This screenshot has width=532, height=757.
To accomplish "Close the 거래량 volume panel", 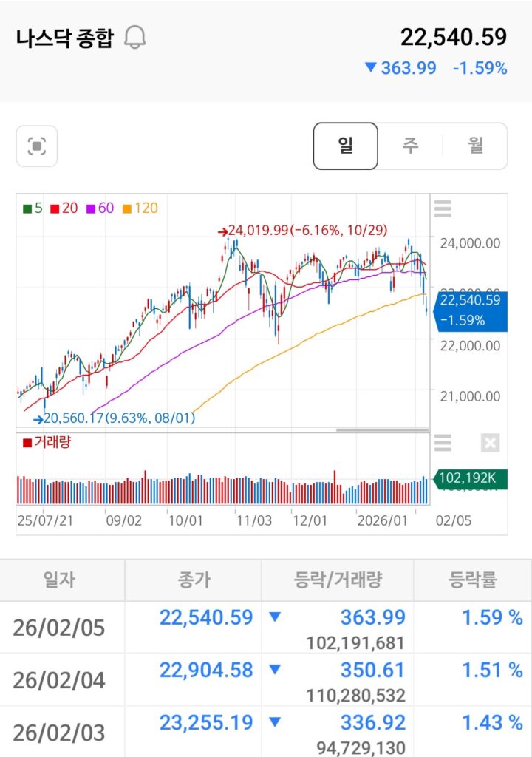I will coord(490,443).
